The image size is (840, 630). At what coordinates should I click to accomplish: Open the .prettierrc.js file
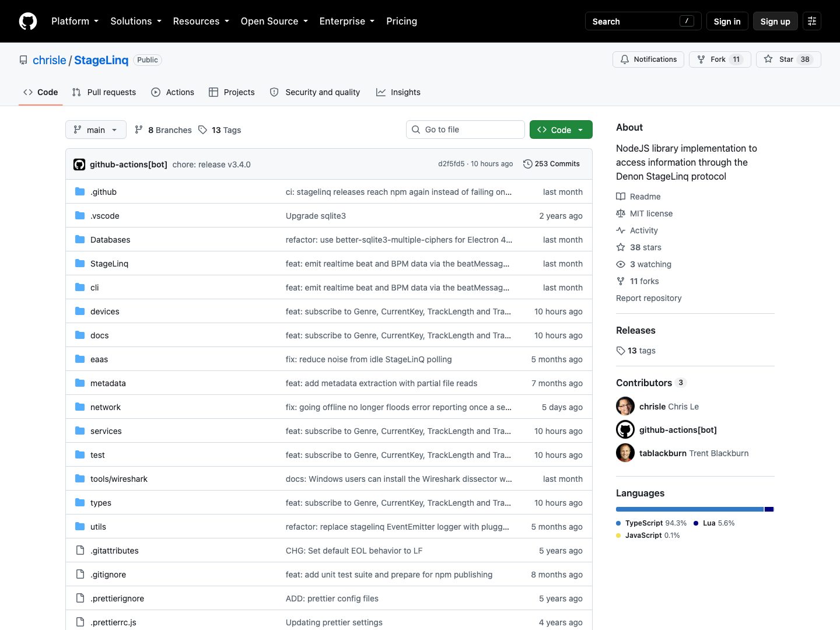[x=113, y=622]
